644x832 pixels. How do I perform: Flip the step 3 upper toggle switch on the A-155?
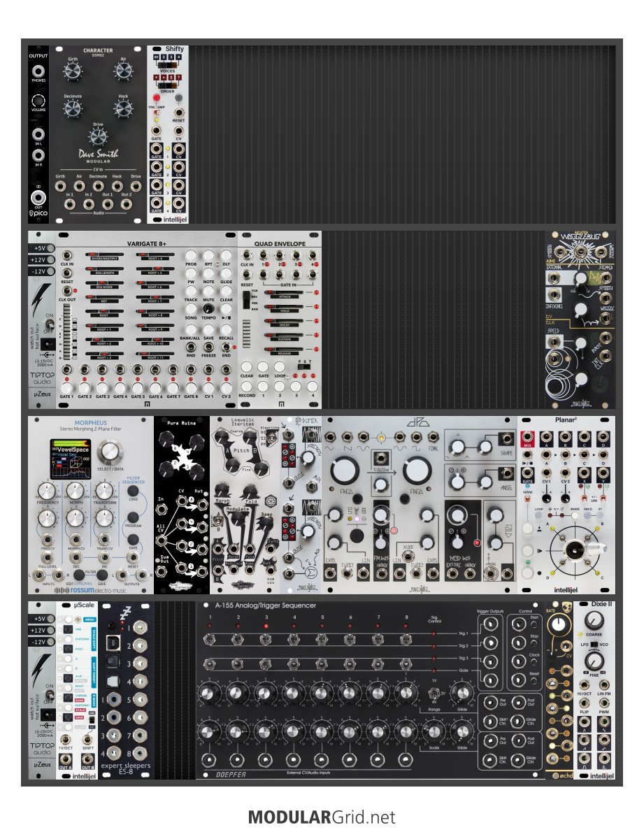point(265,640)
